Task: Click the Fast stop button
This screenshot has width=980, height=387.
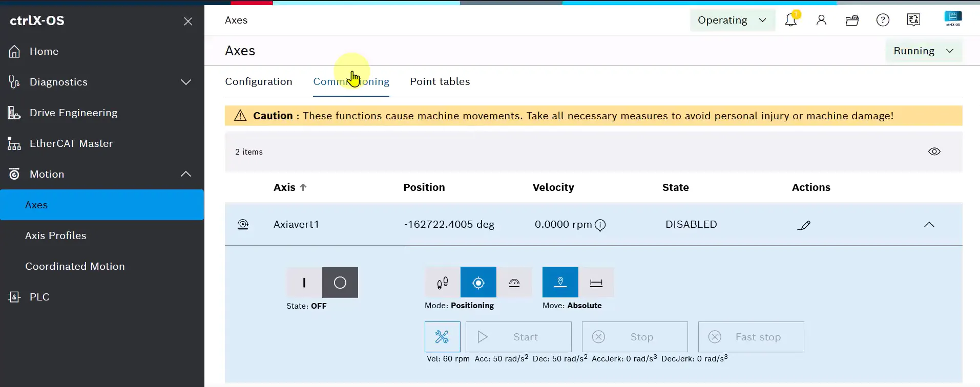Action: pos(751,337)
